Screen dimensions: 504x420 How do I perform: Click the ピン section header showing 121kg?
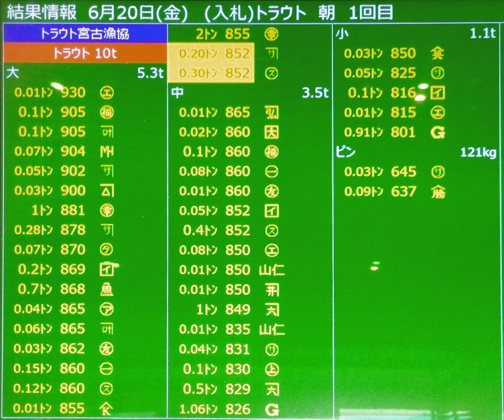[416, 152]
